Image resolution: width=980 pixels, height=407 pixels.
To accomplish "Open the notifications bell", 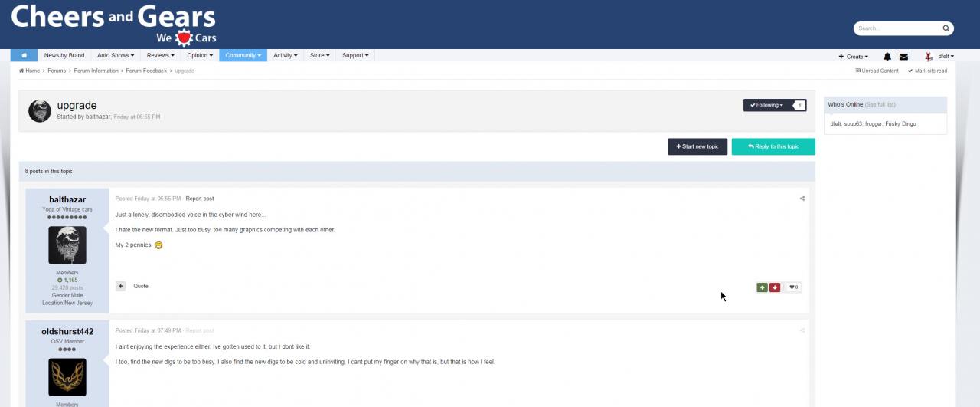I will click(x=887, y=57).
